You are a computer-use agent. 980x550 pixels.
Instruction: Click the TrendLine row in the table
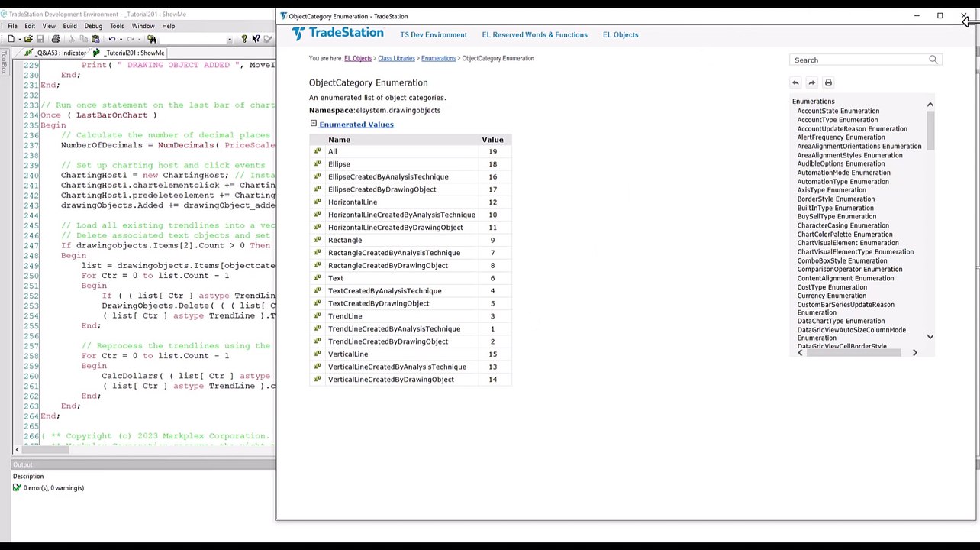coord(411,316)
